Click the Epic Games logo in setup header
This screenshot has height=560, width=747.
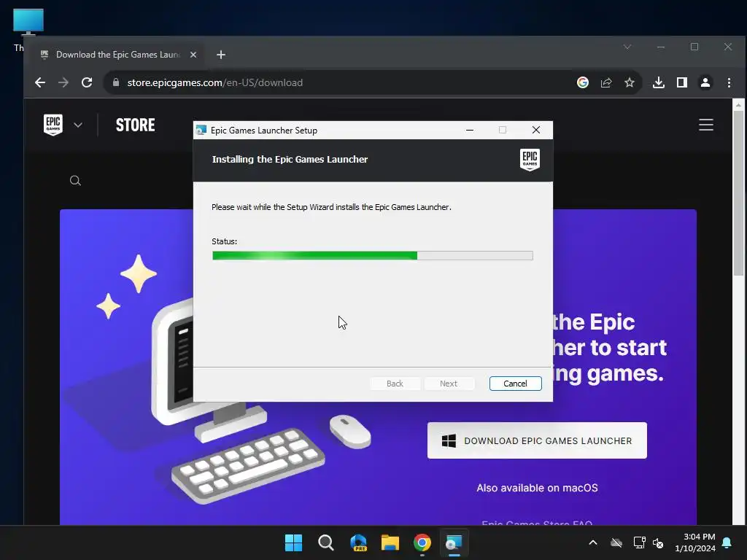(530, 160)
